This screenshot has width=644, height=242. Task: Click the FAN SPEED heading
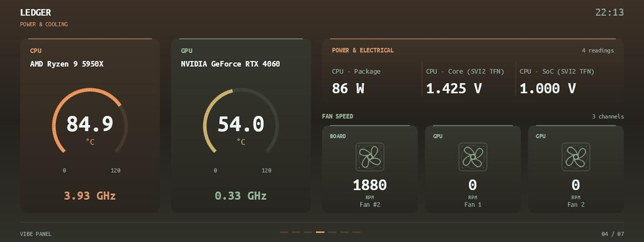tap(338, 116)
